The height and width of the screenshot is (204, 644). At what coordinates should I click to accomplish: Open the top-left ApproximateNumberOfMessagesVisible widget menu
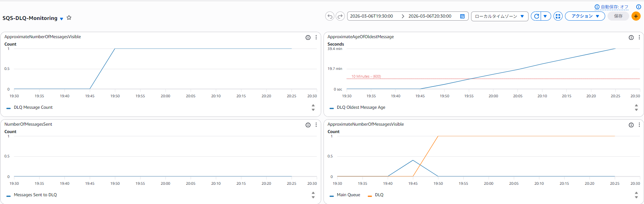click(316, 37)
